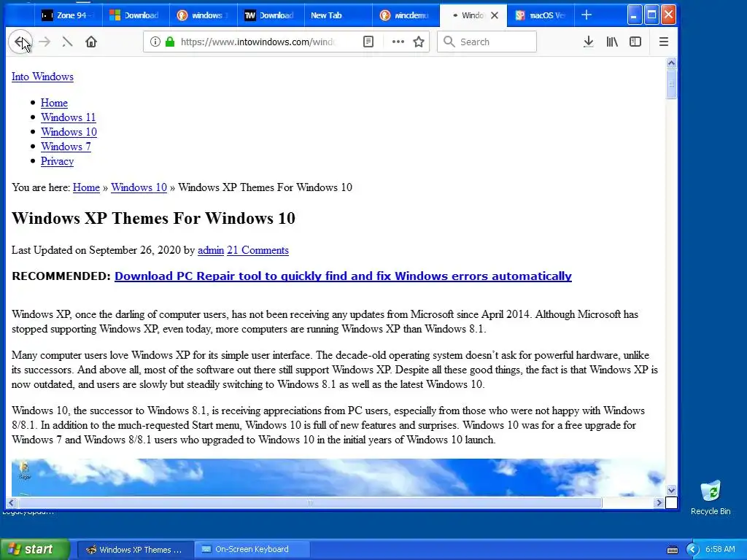747x560 pixels.
Task: Switch to wincdemu tab
Action: coord(406,15)
